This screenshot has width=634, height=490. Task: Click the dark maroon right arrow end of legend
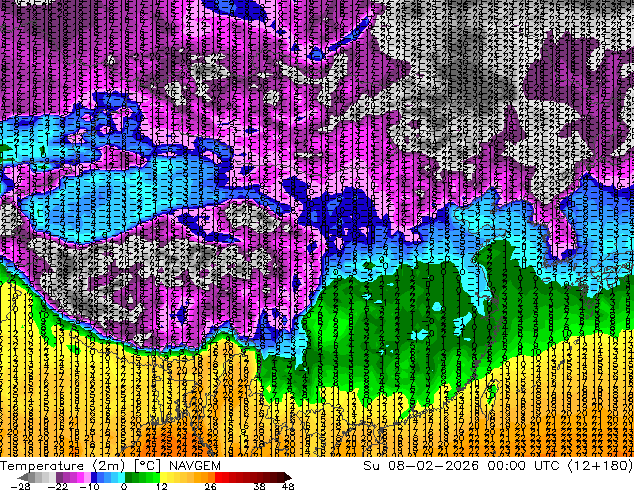[x=287, y=477]
